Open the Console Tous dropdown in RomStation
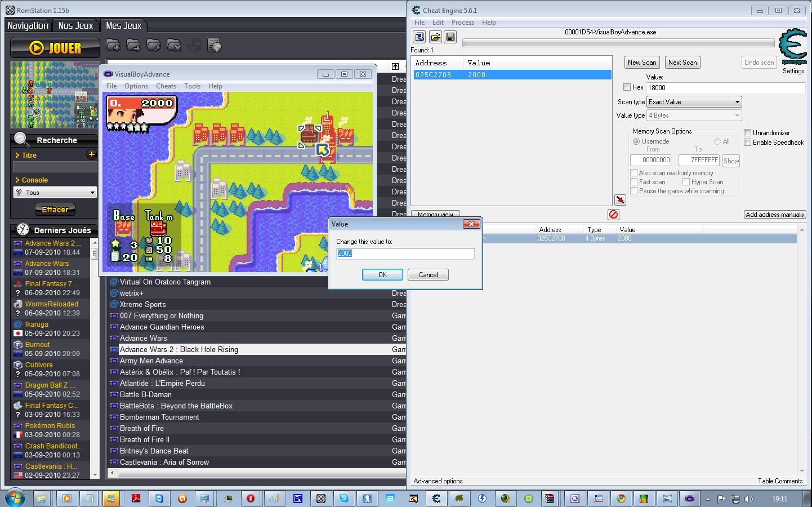The height and width of the screenshot is (507, 812). pos(55,193)
